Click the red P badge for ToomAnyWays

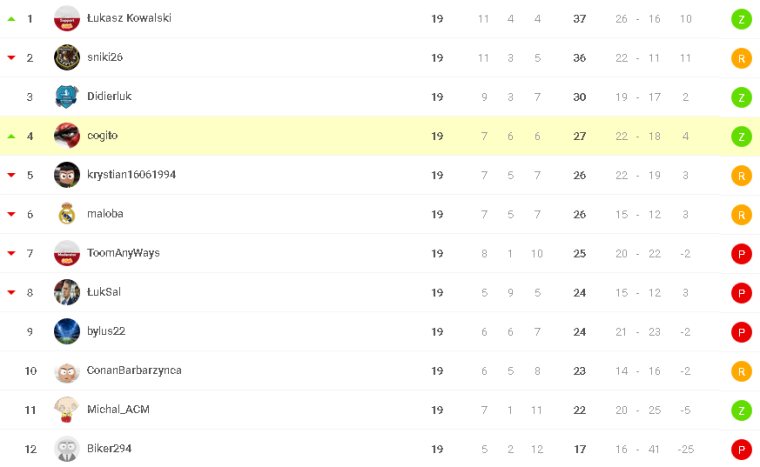(741, 253)
